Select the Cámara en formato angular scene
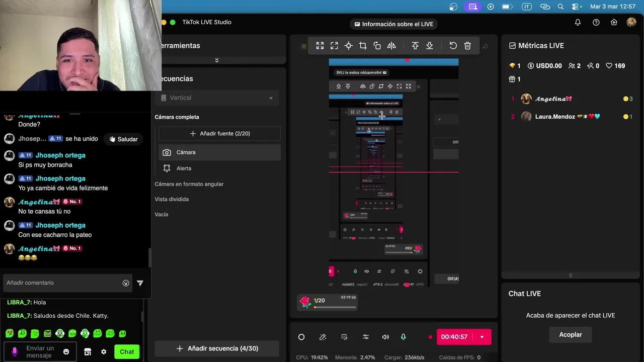The image size is (644, 362). [189, 184]
